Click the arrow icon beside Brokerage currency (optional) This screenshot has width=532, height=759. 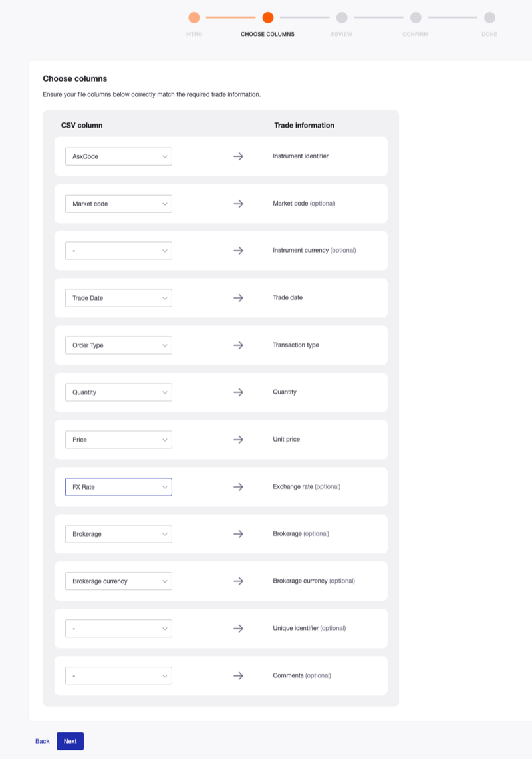pyautogui.click(x=238, y=581)
